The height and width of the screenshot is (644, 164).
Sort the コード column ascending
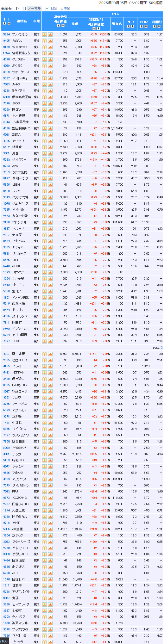click(4, 23)
